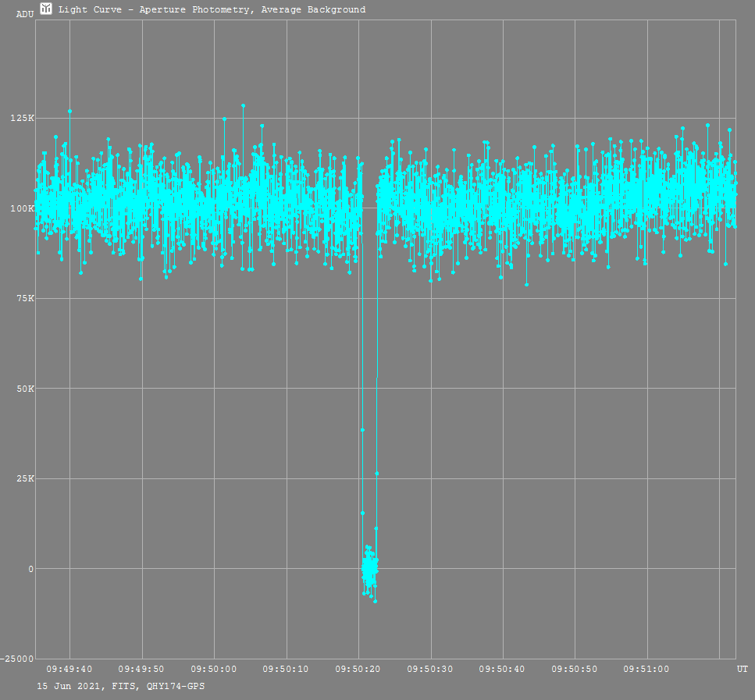Image resolution: width=755 pixels, height=700 pixels.
Task: Click the 125K y-axis label
Action: [23, 118]
